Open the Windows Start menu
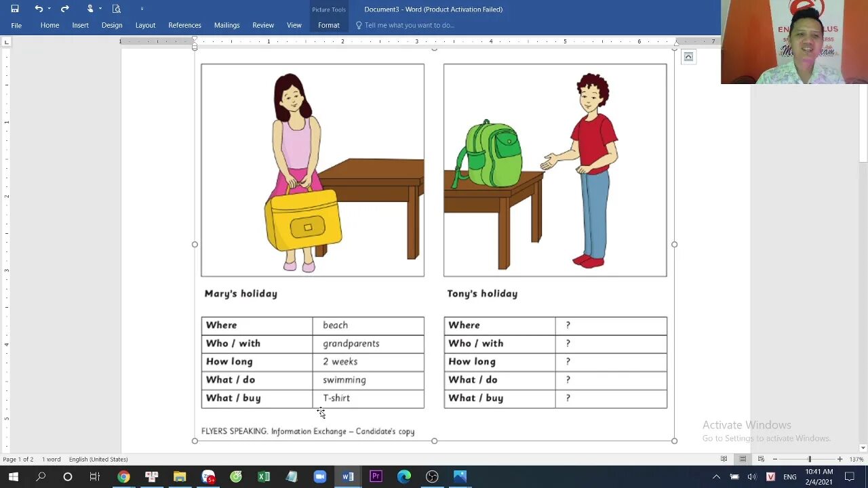Viewport: 868px width, 488px height. 14,477
